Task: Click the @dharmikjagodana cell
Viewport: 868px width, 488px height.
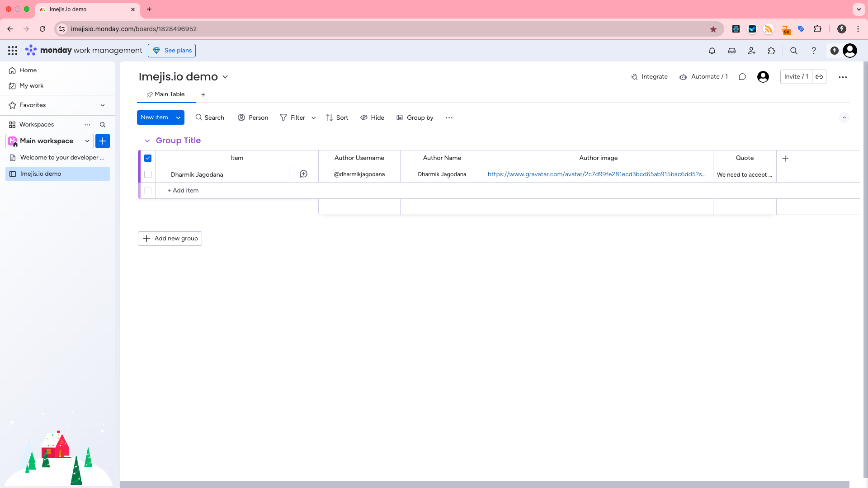Action: click(359, 174)
